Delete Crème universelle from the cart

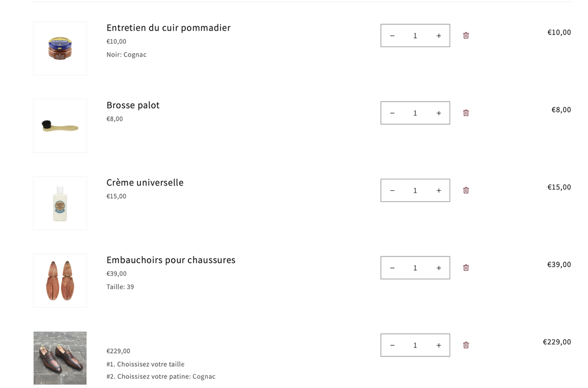point(466,190)
